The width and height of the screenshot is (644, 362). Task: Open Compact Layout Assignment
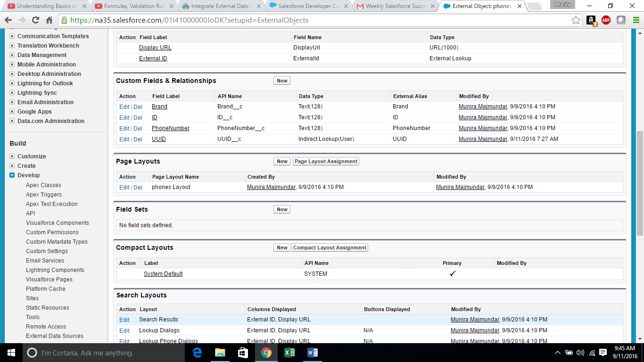[330, 247]
